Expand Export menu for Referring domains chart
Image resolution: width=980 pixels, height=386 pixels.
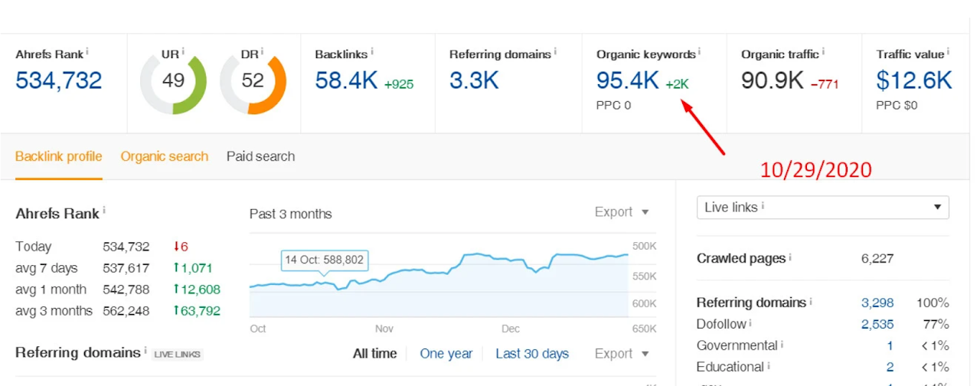click(622, 354)
